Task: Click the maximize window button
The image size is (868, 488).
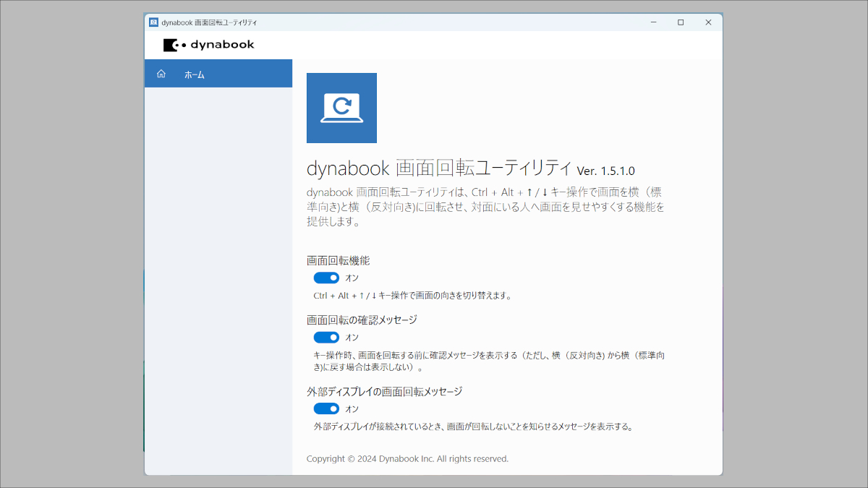Action: click(x=680, y=22)
